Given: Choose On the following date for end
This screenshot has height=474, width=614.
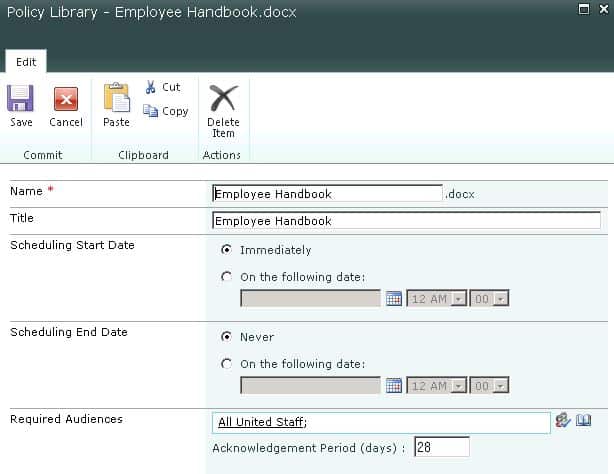Looking at the screenshot, I should [x=227, y=364].
